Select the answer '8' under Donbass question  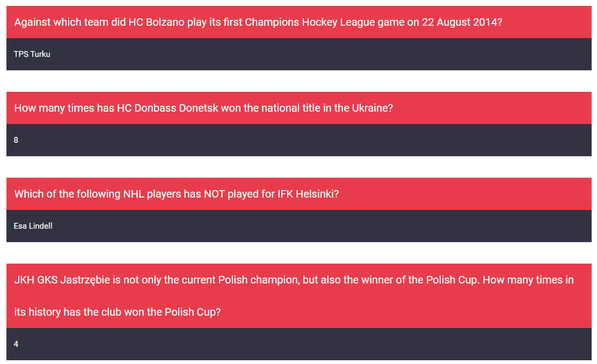point(16,140)
